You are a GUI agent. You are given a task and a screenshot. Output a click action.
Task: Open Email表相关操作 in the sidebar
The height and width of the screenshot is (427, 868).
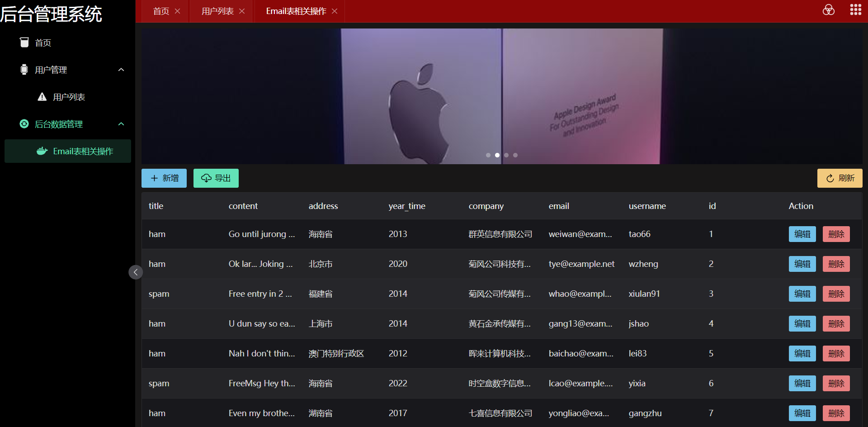68,151
